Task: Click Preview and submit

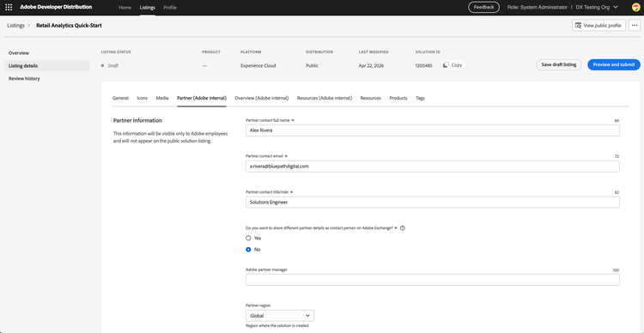Action: (x=614, y=65)
